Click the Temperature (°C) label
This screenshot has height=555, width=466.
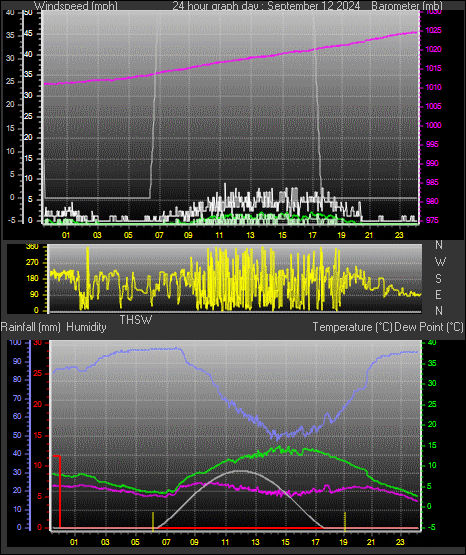coord(352,327)
